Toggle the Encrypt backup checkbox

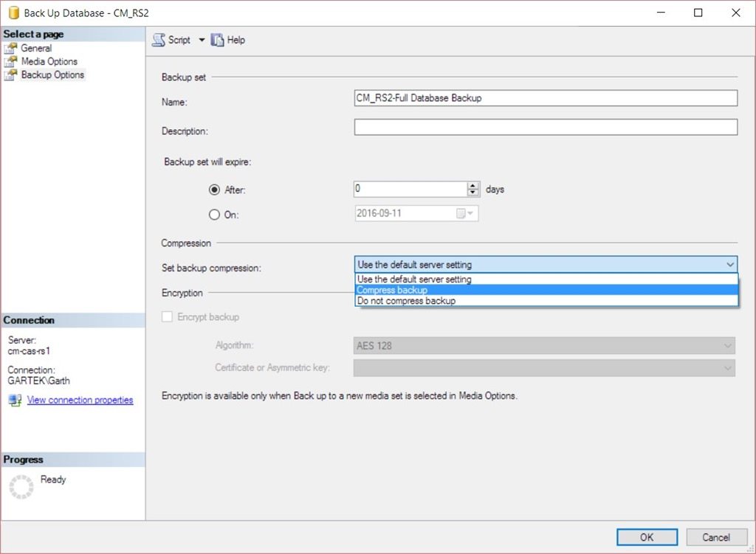click(167, 316)
